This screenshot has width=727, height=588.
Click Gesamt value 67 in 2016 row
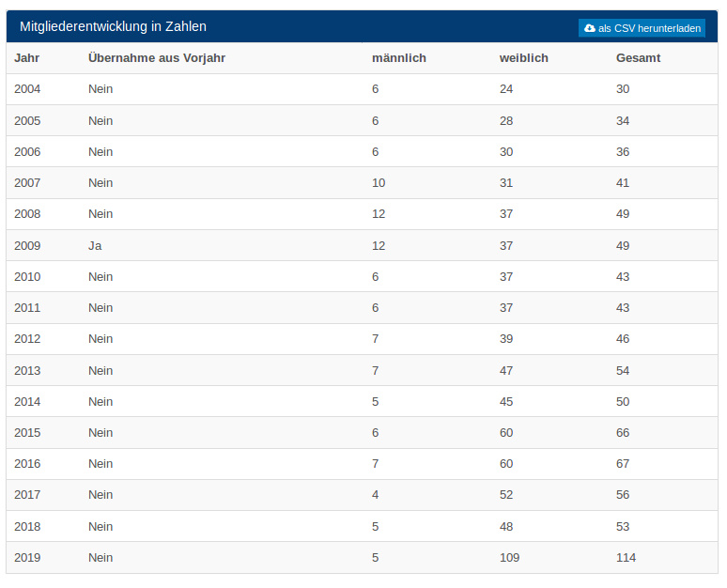tap(623, 464)
